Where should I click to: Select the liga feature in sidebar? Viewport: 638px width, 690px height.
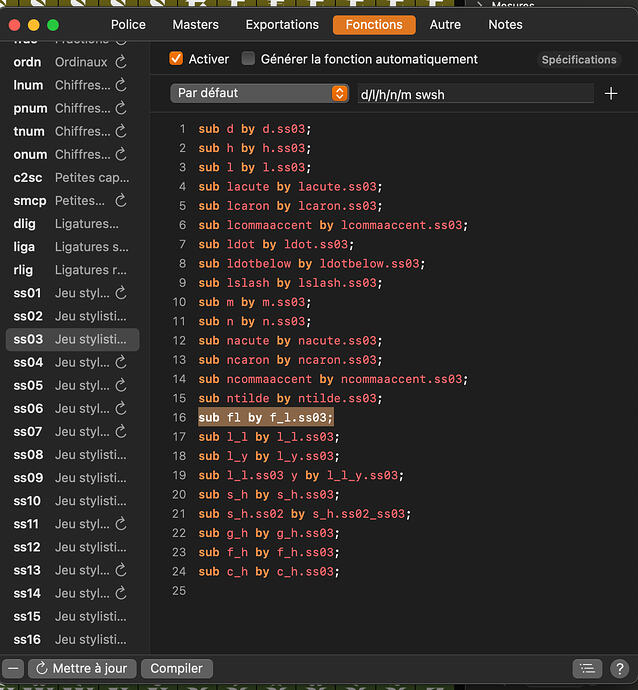[x=70, y=247]
